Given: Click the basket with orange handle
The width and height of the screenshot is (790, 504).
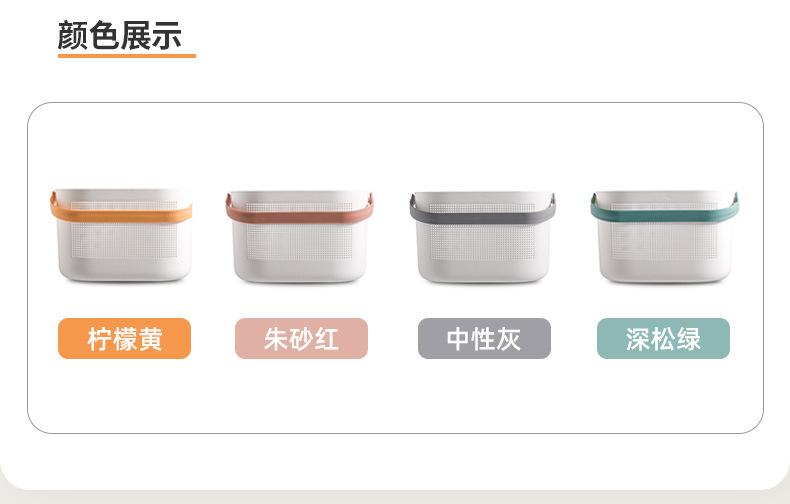Looking at the screenshot, I should 121,235.
